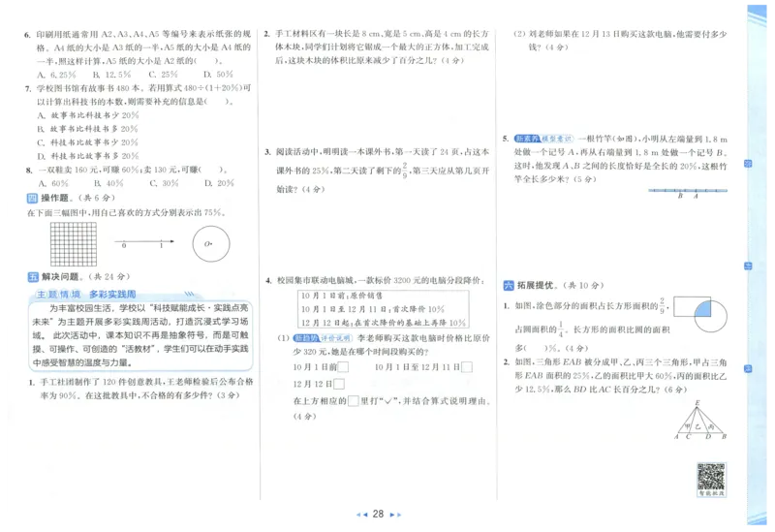Select the number line figure from 0 to 1

pos(143,242)
